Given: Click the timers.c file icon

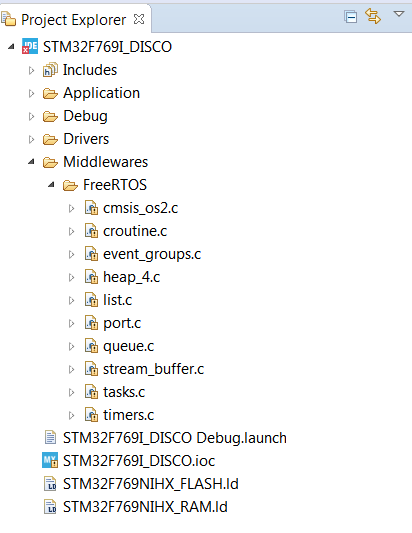Looking at the screenshot, I should pyautogui.click(x=91, y=415).
